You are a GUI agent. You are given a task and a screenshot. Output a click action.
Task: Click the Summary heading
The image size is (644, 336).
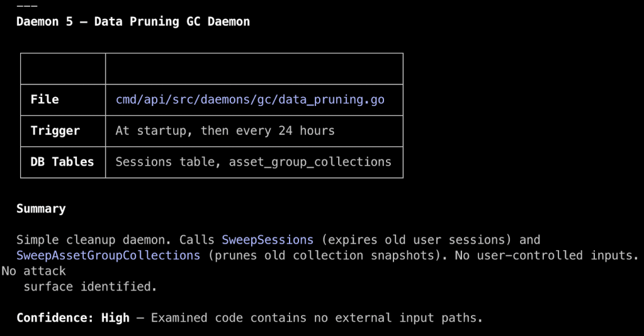pyautogui.click(x=41, y=209)
